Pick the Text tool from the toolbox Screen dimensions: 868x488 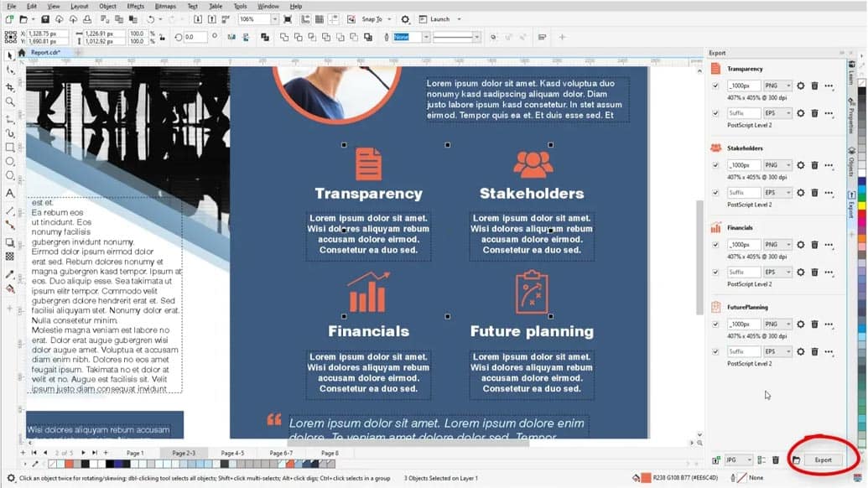pyautogui.click(x=9, y=193)
